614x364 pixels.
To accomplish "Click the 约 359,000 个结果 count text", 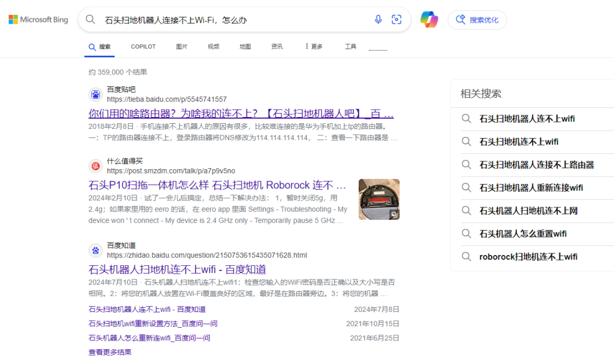I will 118,72.
